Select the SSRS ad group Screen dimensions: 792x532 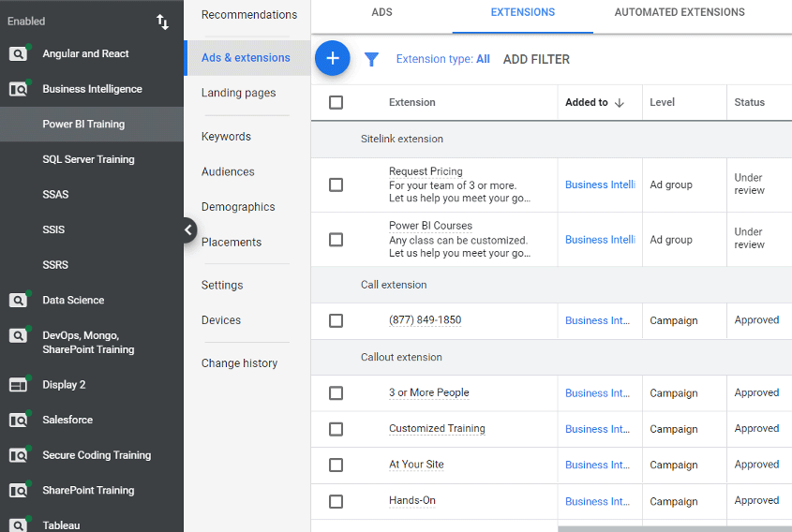click(55, 265)
